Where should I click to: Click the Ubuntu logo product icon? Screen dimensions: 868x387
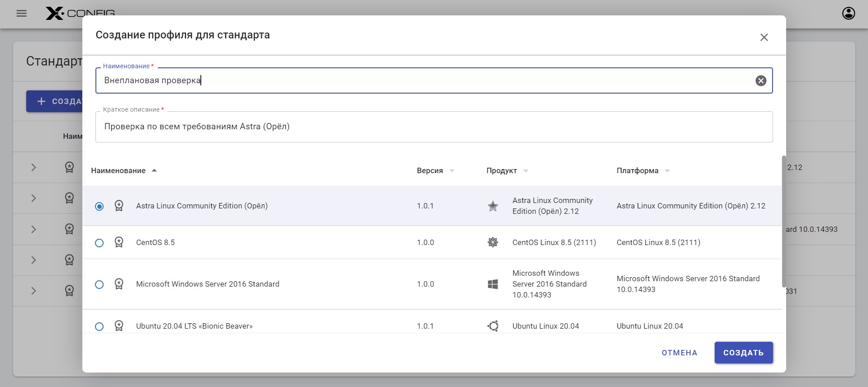pos(493,326)
